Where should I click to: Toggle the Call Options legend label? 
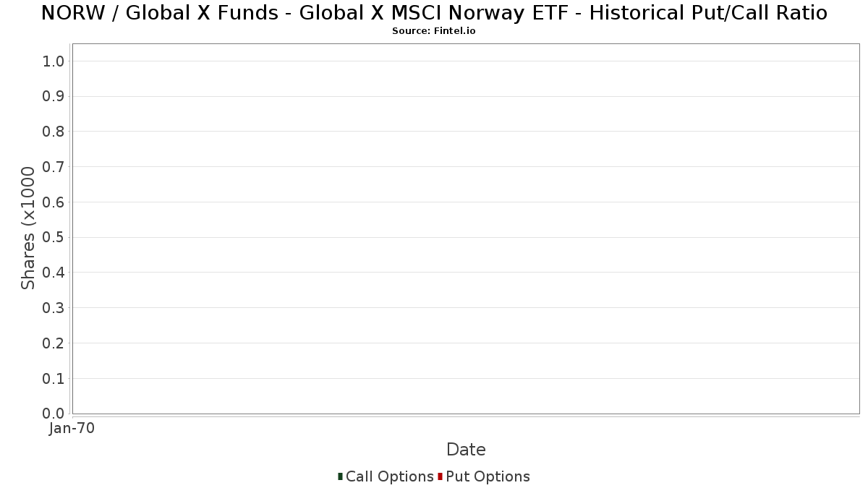(x=390, y=476)
